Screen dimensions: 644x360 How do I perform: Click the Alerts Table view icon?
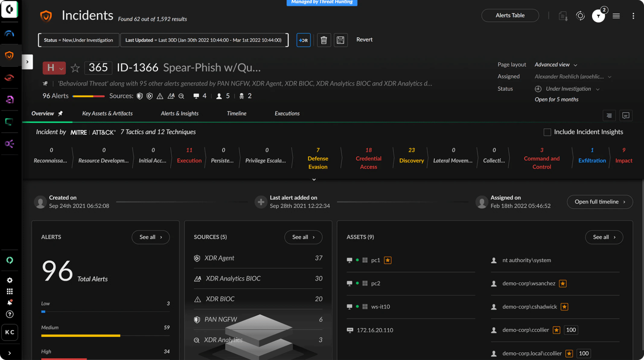click(510, 15)
